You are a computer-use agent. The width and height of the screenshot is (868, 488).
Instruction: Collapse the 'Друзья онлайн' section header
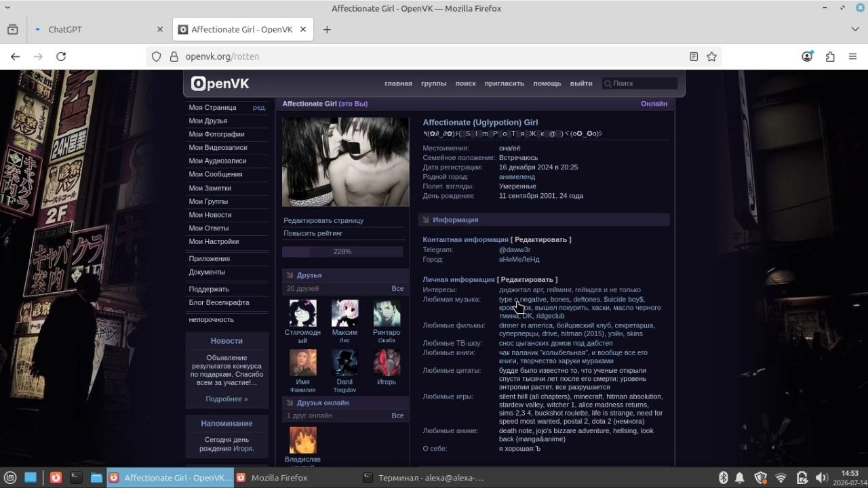345,403
